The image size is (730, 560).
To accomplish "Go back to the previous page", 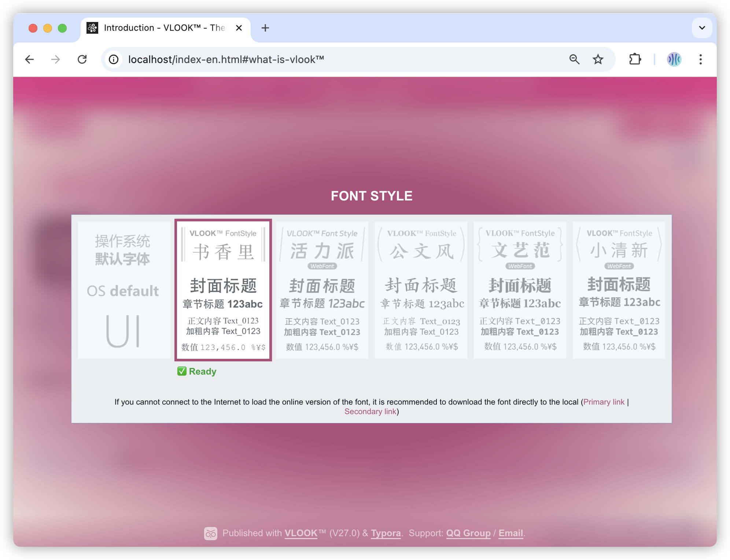I will coord(30,59).
